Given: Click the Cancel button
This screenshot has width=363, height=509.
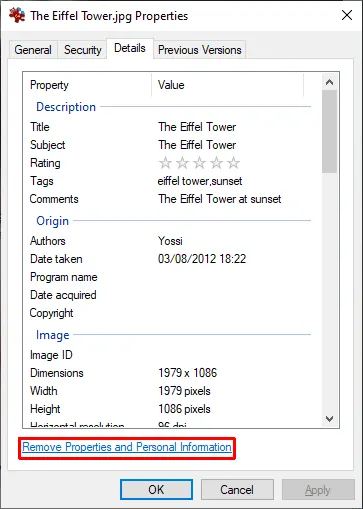Looking at the screenshot, I should 237,490.
